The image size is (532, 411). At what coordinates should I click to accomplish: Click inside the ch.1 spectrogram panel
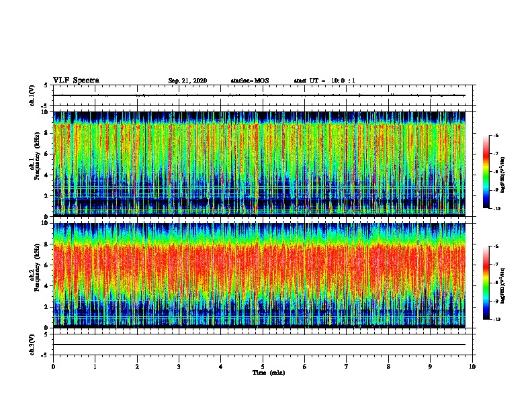(259, 164)
